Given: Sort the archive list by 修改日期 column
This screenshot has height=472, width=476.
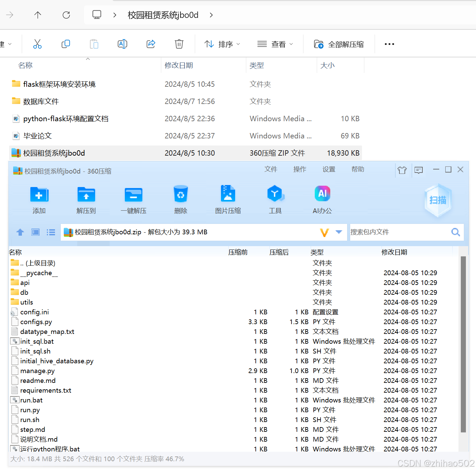Looking at the screenshot, I should click(394, 252).
